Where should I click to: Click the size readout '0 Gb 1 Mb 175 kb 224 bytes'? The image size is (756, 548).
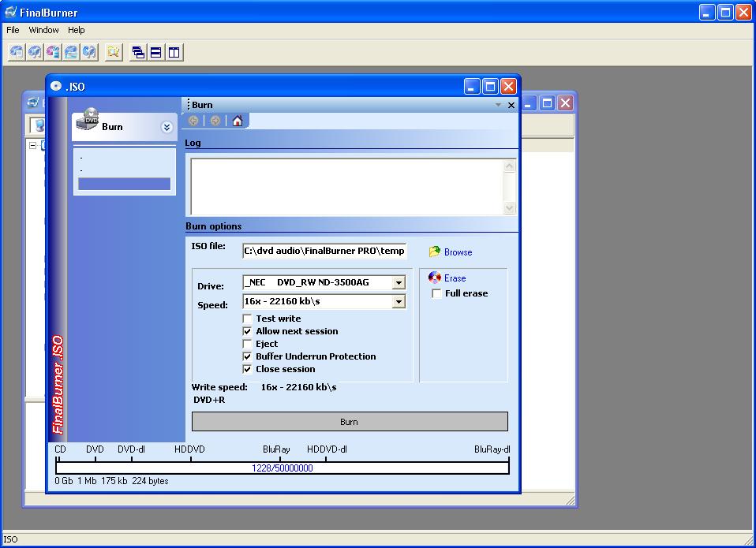[x=111, y=480]
